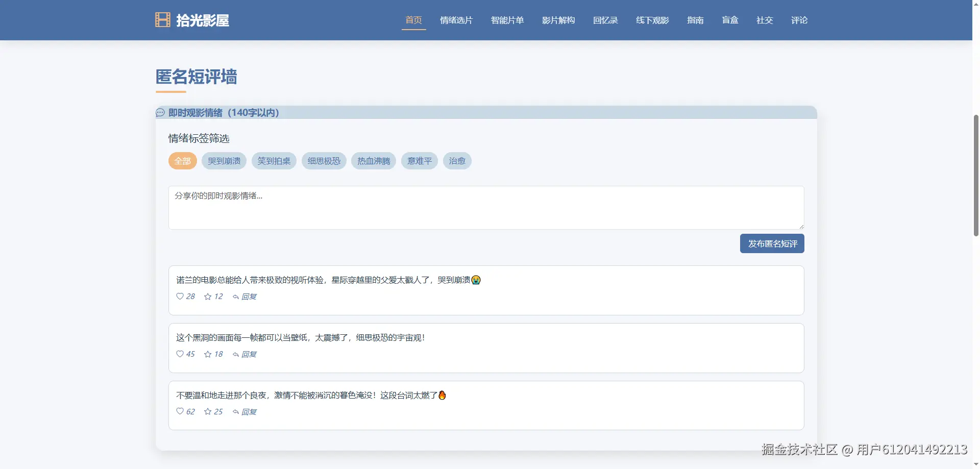Click the 即时观影情绪（140字以内） header text

pyautogui.click(x=224, y=113)
